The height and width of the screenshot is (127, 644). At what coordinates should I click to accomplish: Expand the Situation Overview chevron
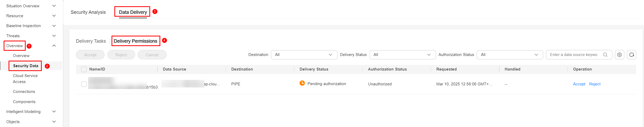[x=54, y=6]
